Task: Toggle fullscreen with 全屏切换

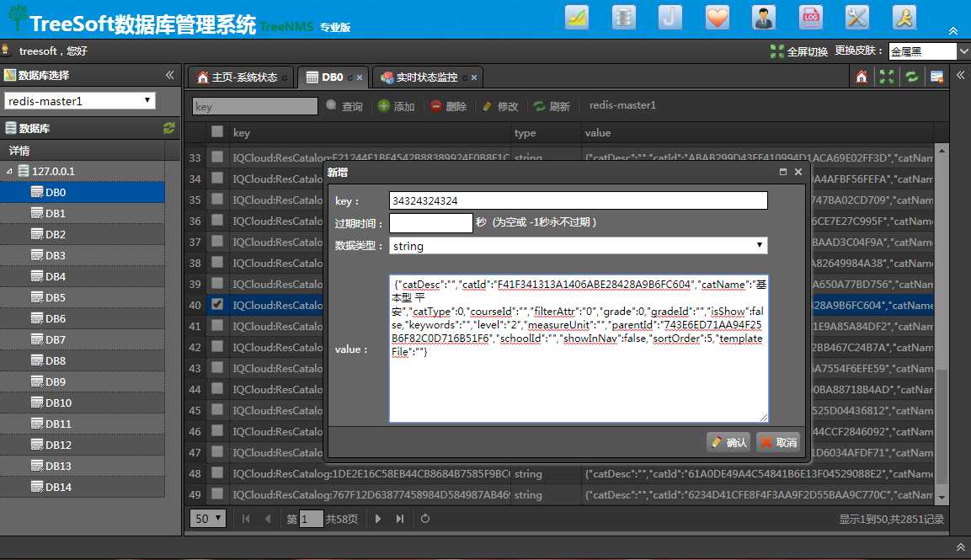Action: coord(799,51)
